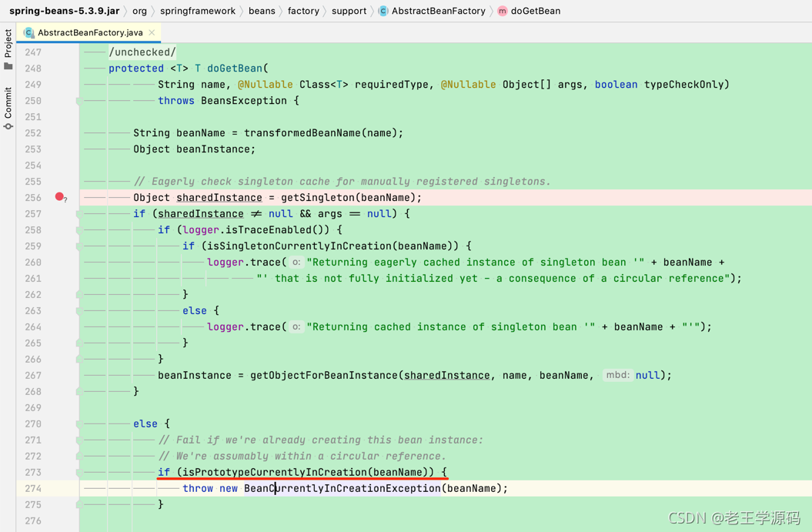812x532 pixels.
Task: Open the beans breadcrumb
Action: (x=262, y=11)
